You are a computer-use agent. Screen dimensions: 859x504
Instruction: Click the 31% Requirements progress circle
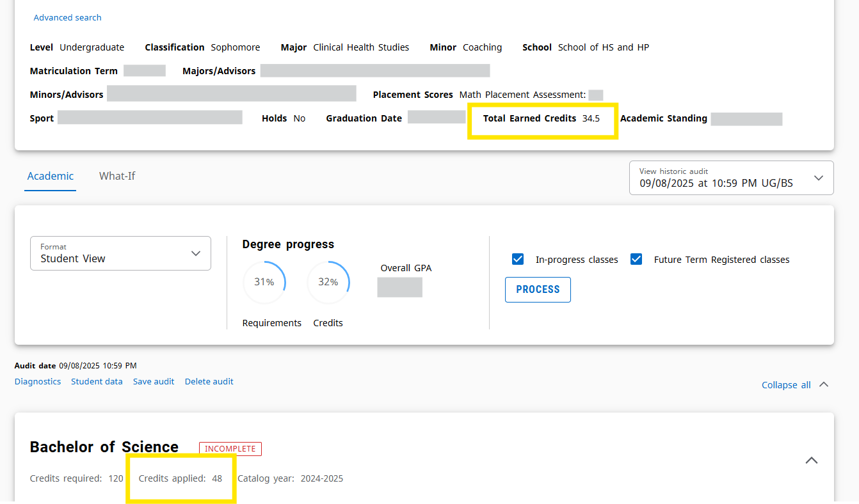[x=264, y=282]
